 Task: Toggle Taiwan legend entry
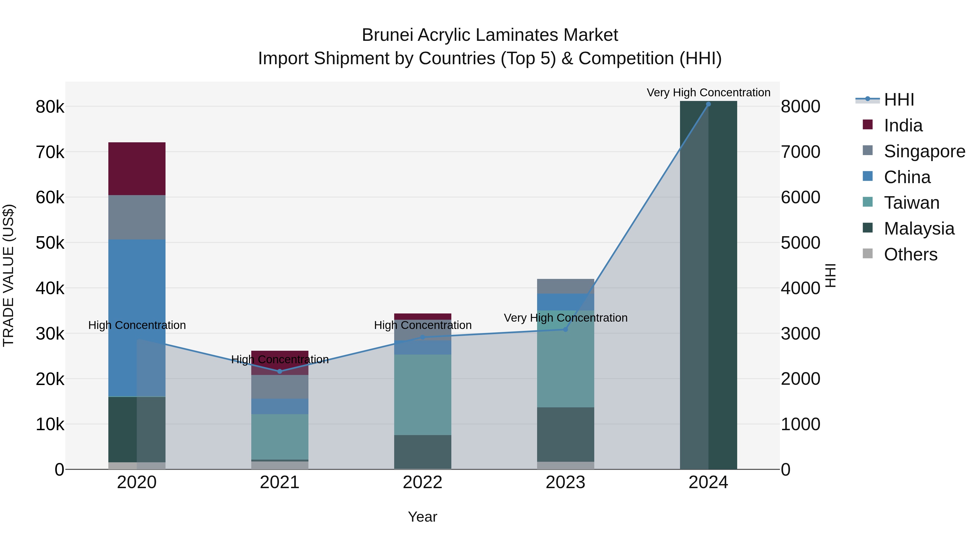[x=901, y=203]
